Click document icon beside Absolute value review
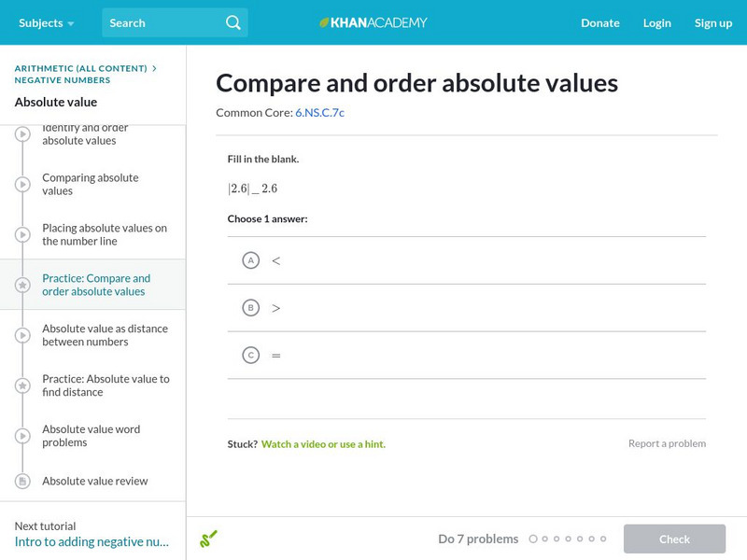 click(x=22, y=482)
